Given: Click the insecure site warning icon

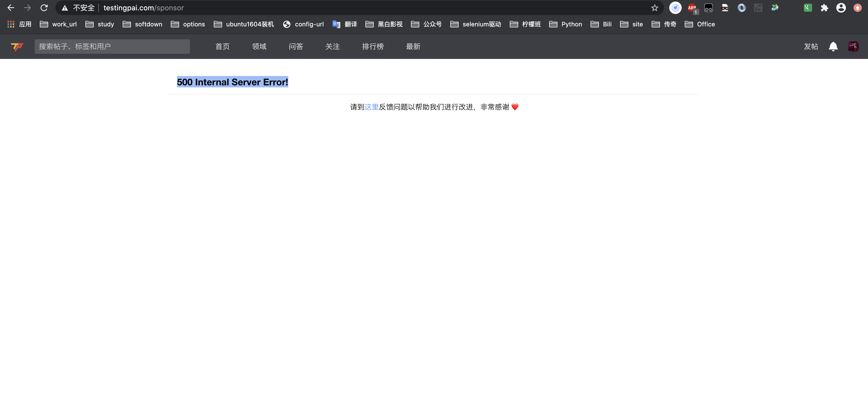Looking at the screenshot, I should click(65, 8).
